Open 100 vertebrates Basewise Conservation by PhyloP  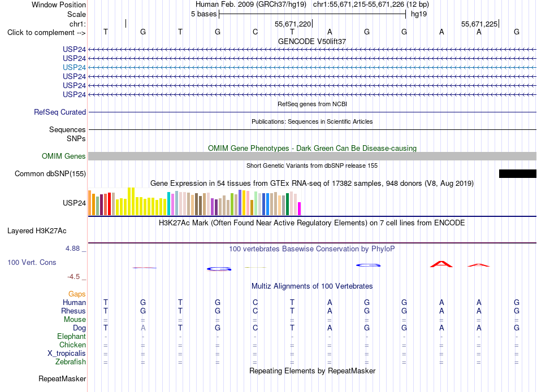(x=312, y=249)
